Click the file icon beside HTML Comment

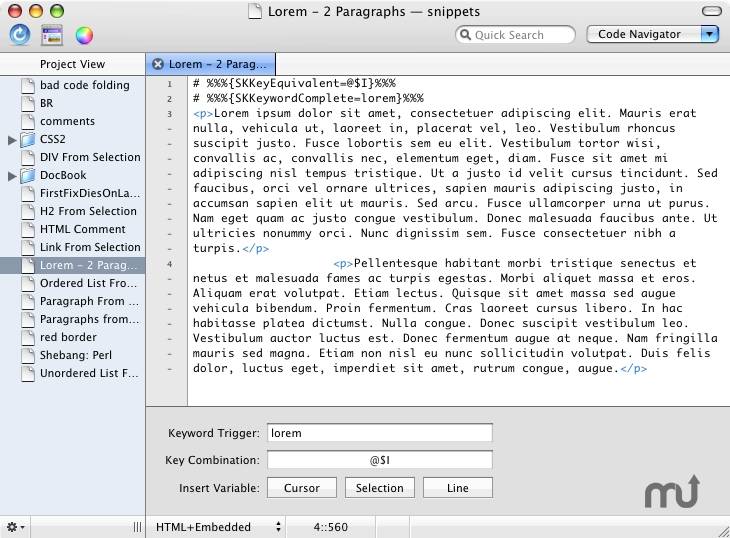coord(28,229)
